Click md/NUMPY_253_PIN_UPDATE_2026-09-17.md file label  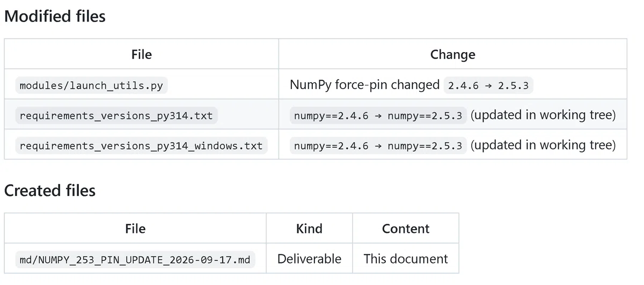point(135,260)
